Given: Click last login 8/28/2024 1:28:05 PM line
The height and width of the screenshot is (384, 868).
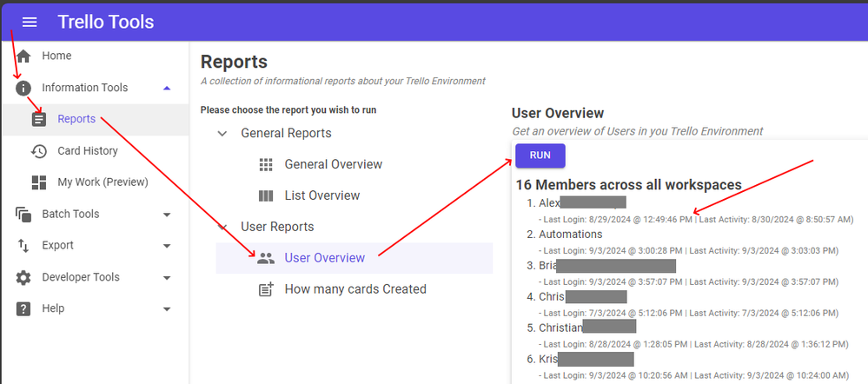Looking at the screenshot, I should [x=693, y=344].
